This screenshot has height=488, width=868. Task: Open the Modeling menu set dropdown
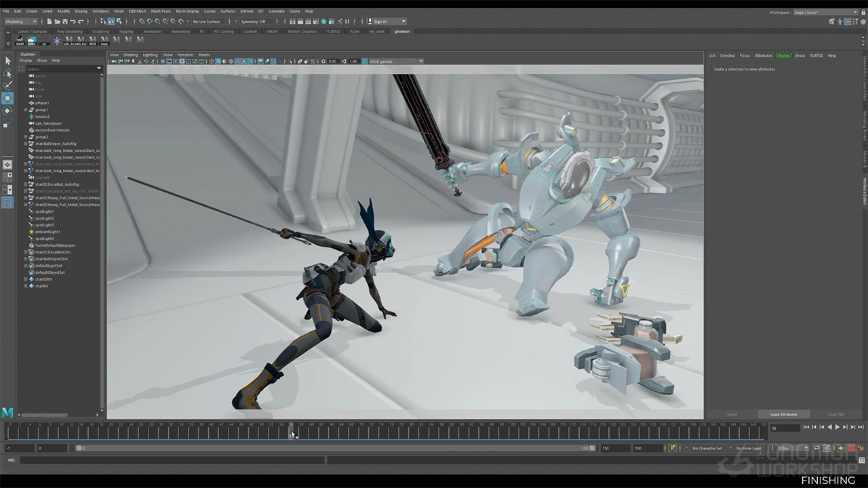tap(21, 22)
